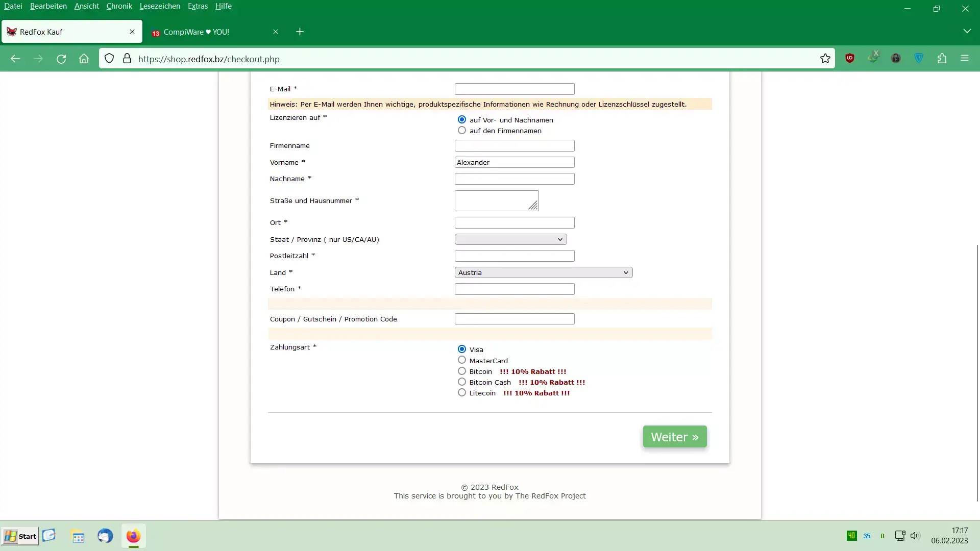The height and width of the screenshot is (551, 980).
Task: Open the extensions puzzle icon
Action: tap(942, 58)
